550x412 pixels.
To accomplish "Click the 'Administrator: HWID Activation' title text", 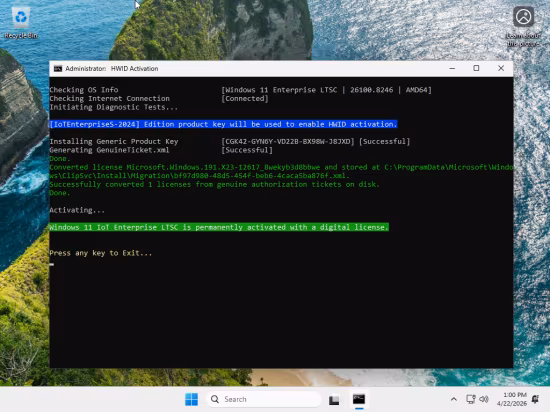I will 112,69.
